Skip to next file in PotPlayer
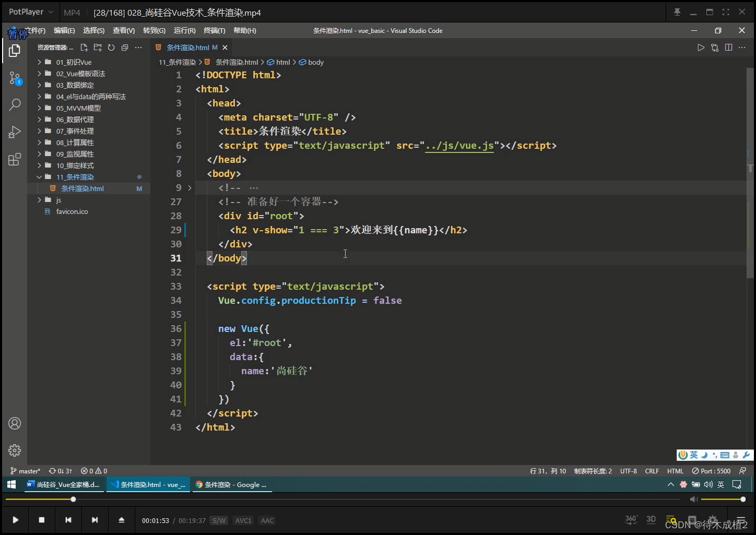The image size is (756, 535). click(x=95, y=520)
